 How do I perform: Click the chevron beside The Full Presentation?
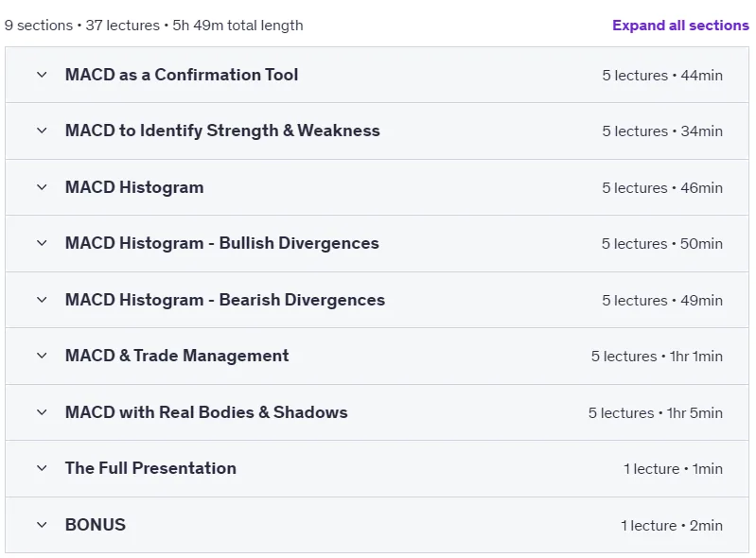[42, 468]
